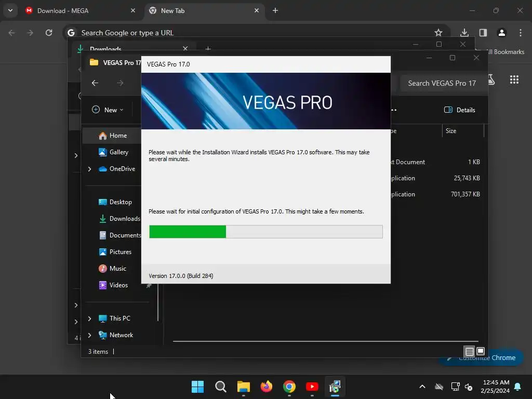Screen dimensions: 532x399
Task: Close the Download - MEGA tab
Action: click(133, 10)
